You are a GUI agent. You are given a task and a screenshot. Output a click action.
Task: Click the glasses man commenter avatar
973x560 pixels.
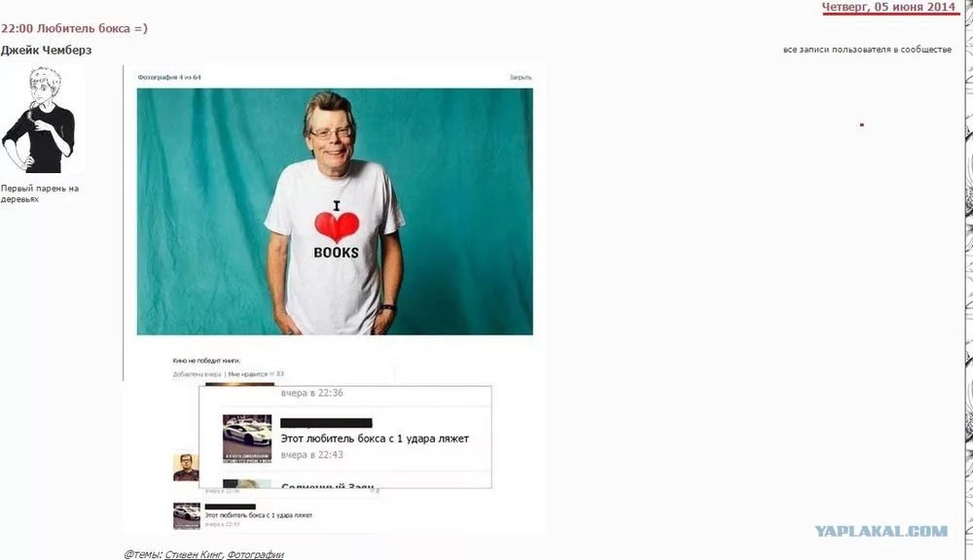[x=186, y=468]
